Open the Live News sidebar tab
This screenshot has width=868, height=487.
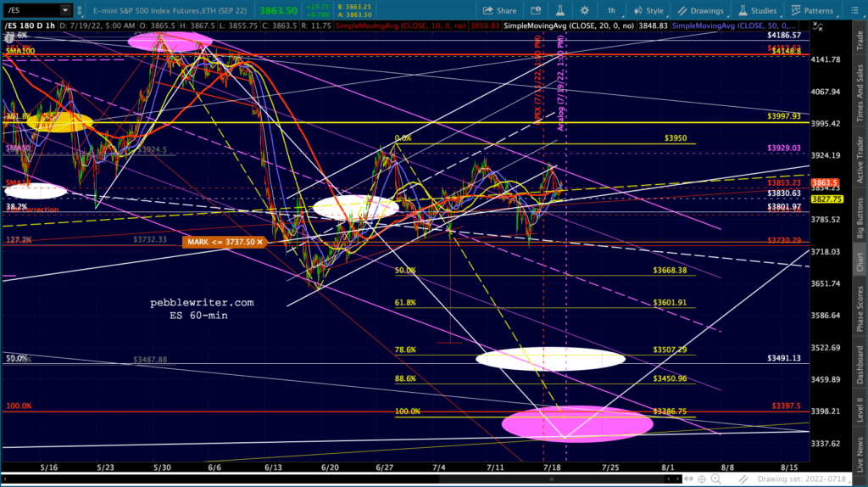click(x=860, y=454)
